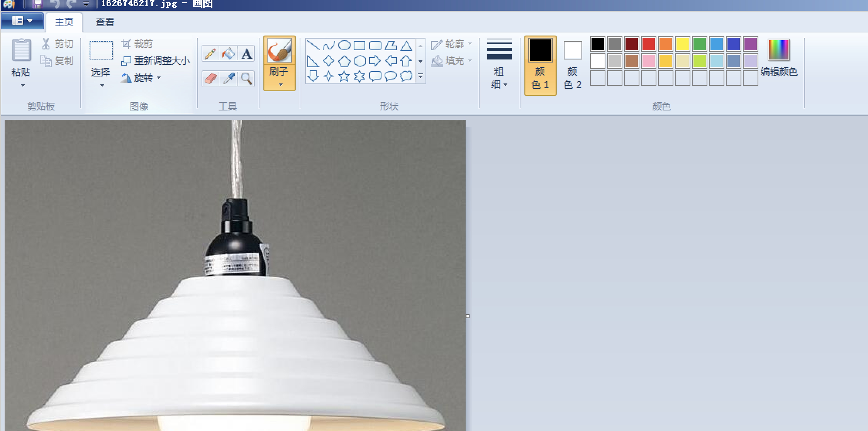Activate 颜色 2 background color button
This screenshot has height=431, width=868.
572,65
